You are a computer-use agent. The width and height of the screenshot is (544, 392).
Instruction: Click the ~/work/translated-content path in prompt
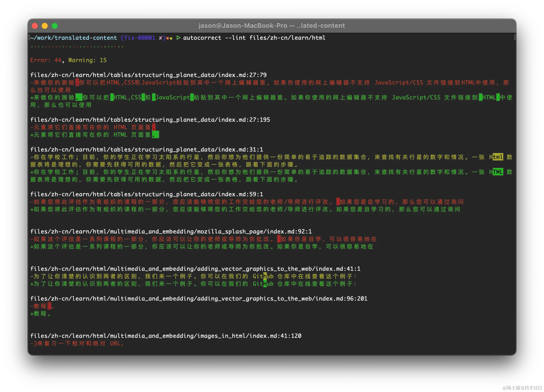tap(74, 38)
